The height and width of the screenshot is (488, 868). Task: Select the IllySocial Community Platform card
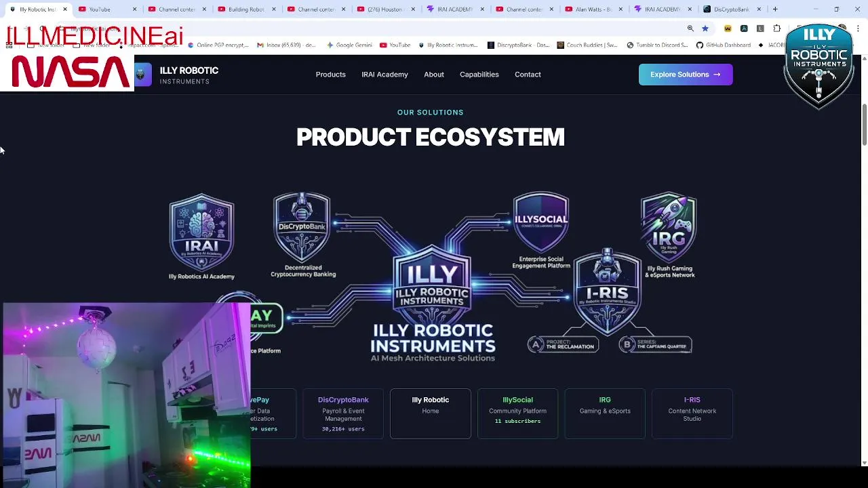pyautogui.click(x=517, y=413)
